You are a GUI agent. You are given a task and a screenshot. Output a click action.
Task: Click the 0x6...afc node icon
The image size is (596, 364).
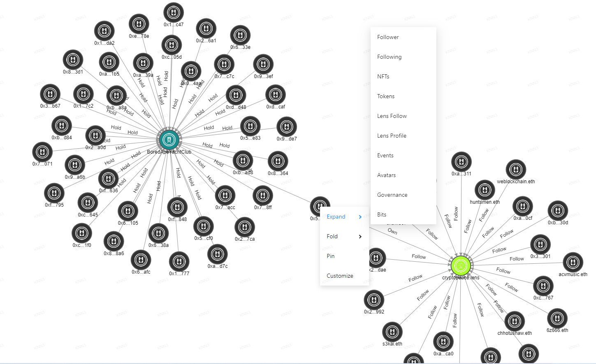[141, 260]
